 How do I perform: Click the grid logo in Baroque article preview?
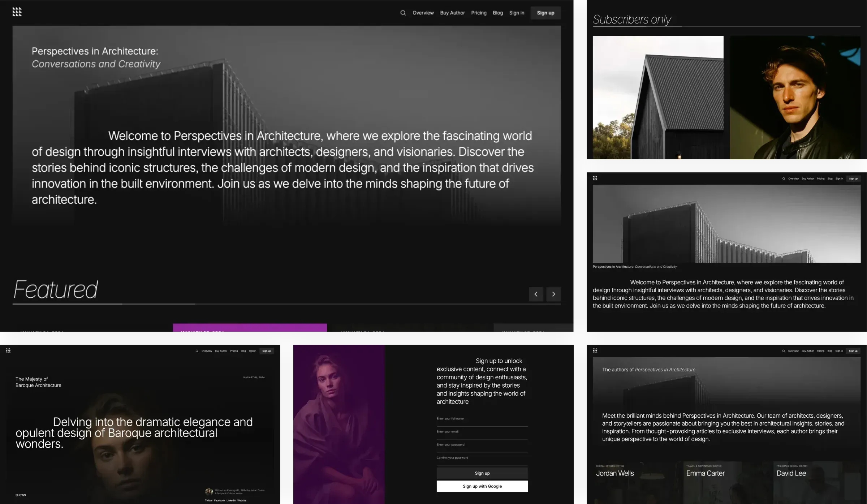pos(8,350)
